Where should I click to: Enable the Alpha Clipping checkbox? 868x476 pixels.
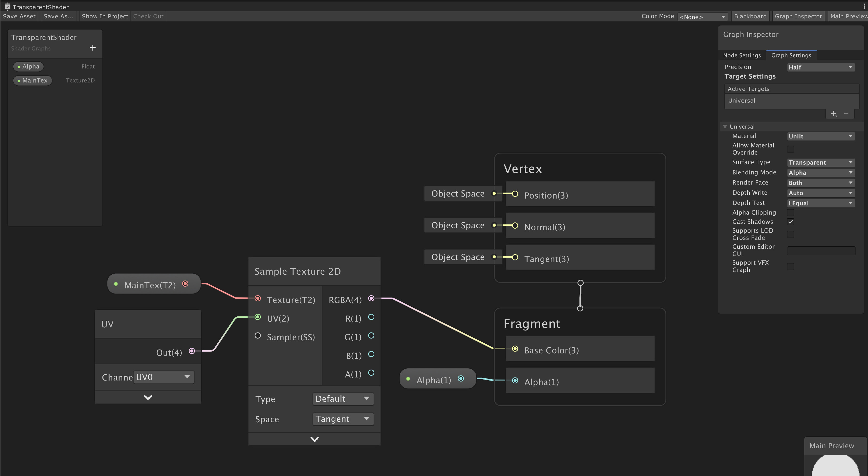click(x=791, y=212)
